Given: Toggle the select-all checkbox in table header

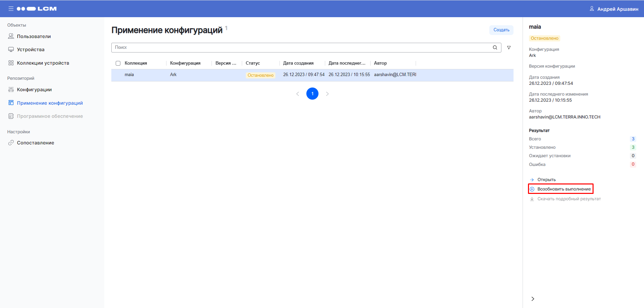Looking at the screenshot, I should [x=118, y=63].
